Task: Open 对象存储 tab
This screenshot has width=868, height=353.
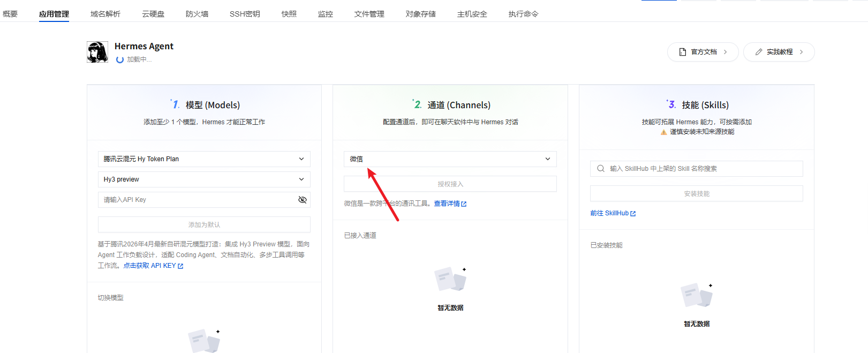Action: [x=421, y=14]
